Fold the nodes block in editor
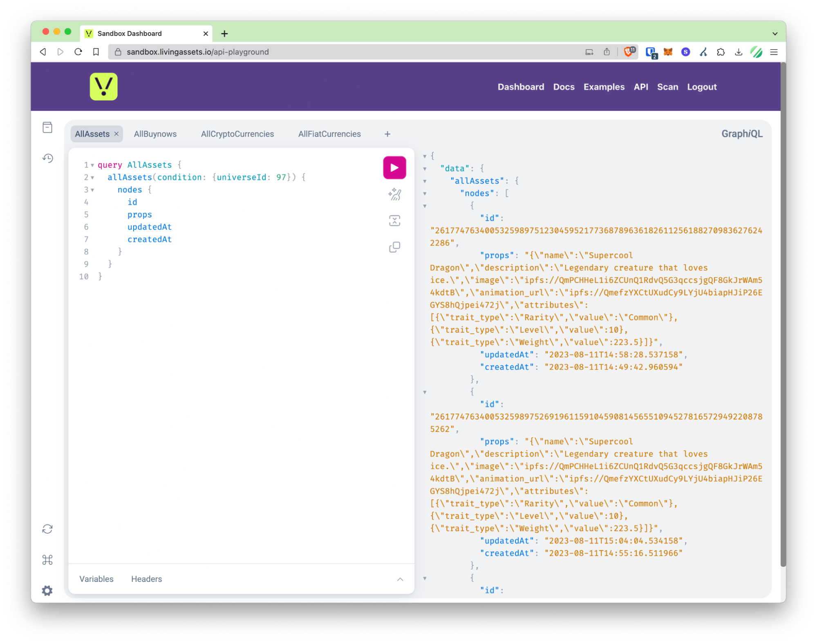The width and height of the screenshot is (817, 644). click(x=92, y=190)
